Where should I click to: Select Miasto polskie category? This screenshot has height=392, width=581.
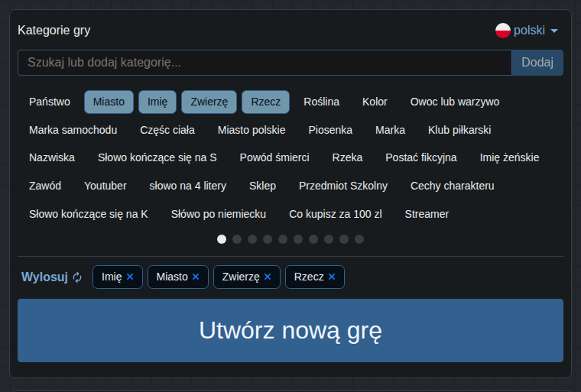point(252,130)
